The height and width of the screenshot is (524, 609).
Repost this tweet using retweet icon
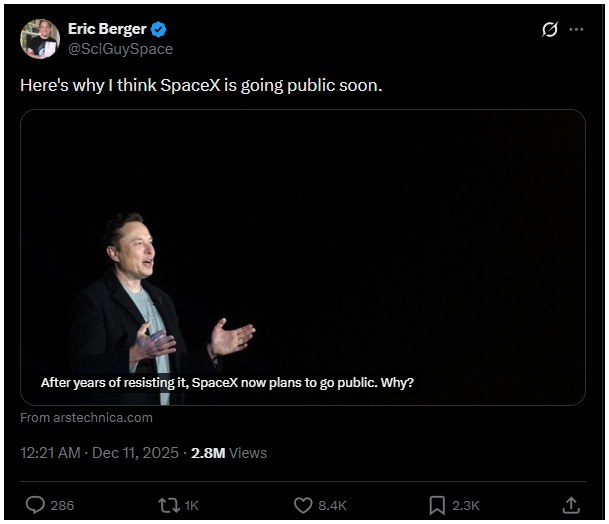click(x=169, y=505)
